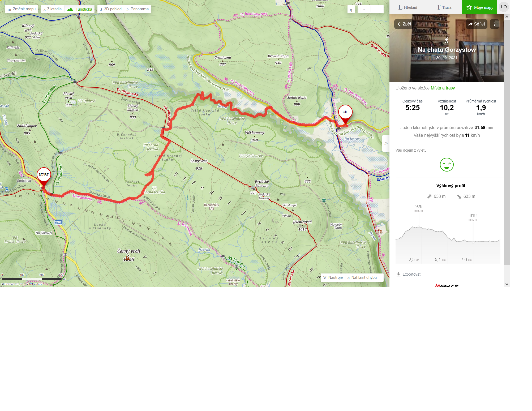Zoom out with the minus button
Screen dimensions: 532x411
point(364,9)
